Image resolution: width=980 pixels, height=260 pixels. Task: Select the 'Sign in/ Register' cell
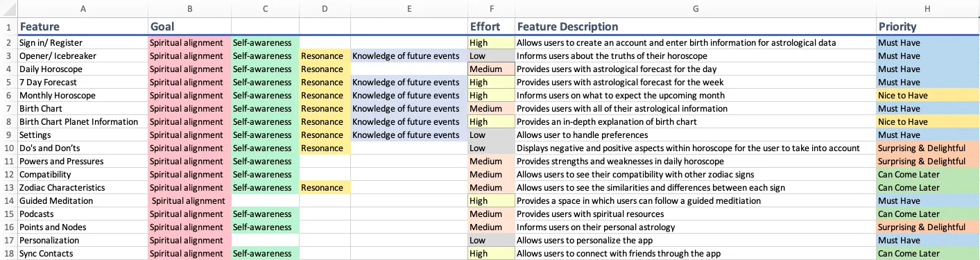point(83,43)
